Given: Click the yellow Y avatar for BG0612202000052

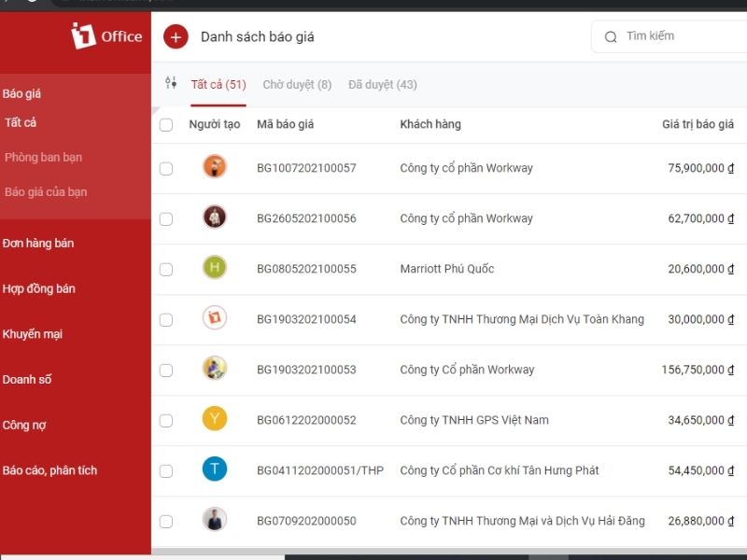Looking at the screenshot, I should (x=215, y=418).
